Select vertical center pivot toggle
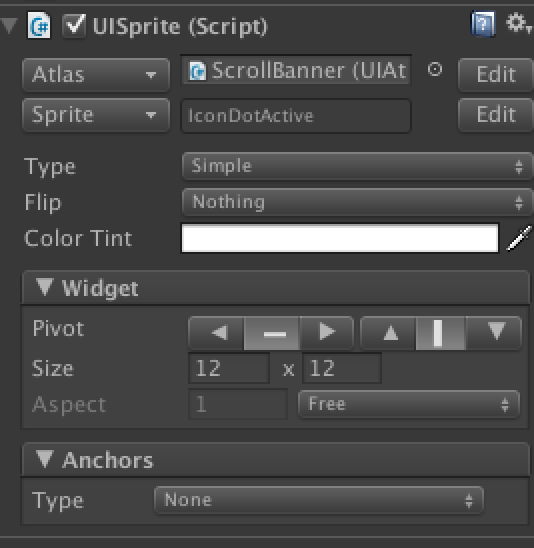 point(441,333)
